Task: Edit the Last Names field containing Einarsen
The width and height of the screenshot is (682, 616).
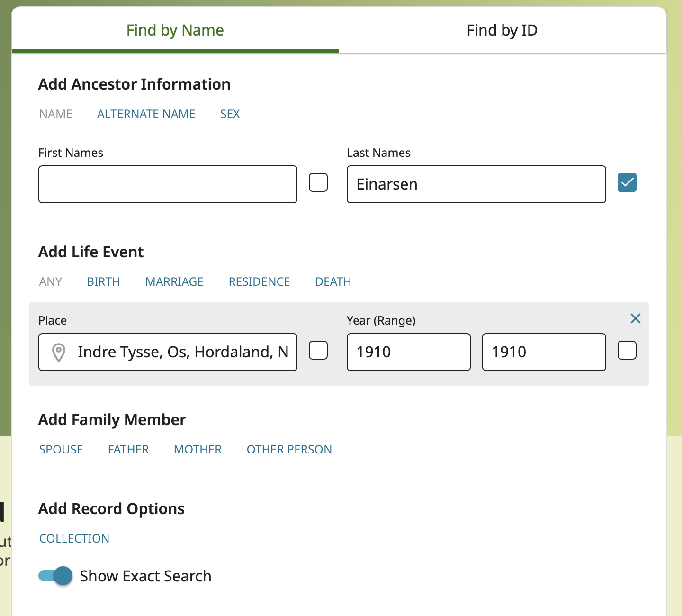Action: (x=476, y=184)
